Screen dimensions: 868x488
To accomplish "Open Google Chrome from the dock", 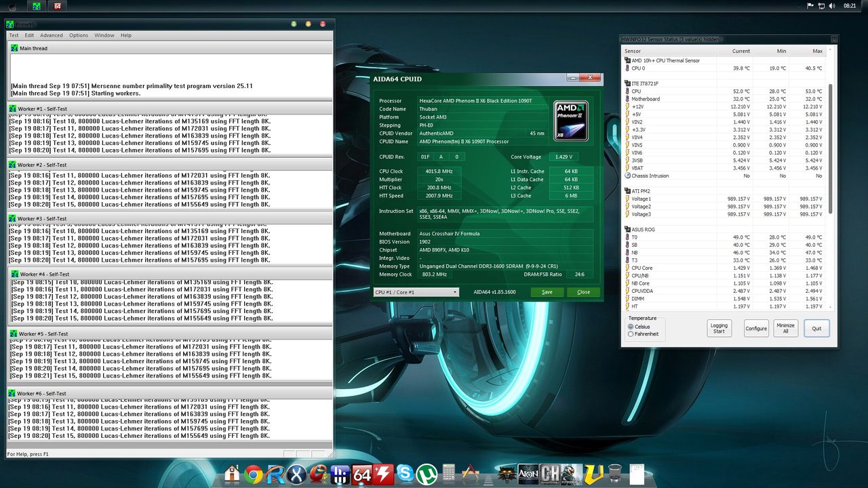I will click(x=254, y=474).
